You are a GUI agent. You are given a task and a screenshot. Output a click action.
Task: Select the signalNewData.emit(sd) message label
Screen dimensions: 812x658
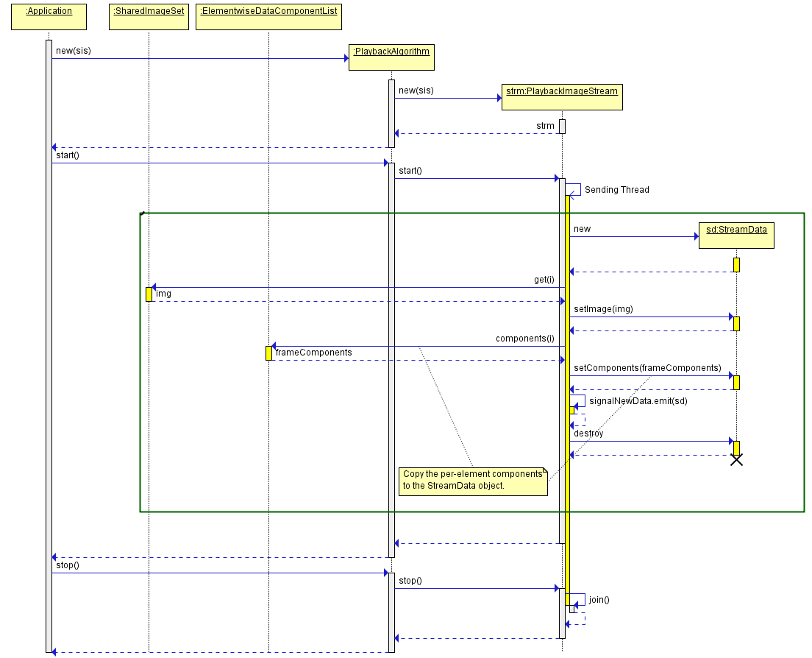[638, 401]
